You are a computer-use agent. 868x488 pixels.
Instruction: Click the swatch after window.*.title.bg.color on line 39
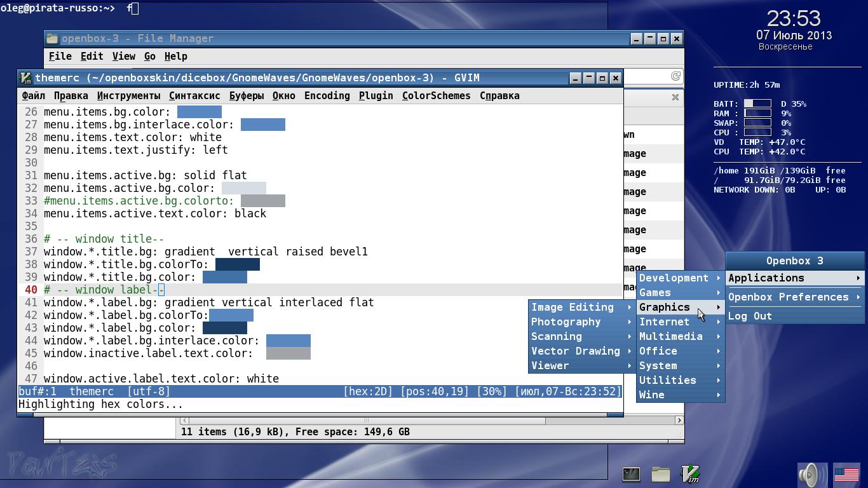click(x=225, y=277)
